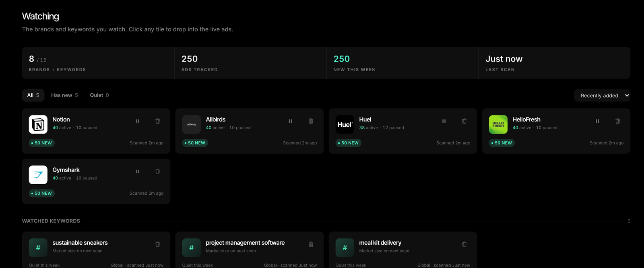Click the HelloFresh logo
The height and width of the screenshot is (268, 644).
498,125
